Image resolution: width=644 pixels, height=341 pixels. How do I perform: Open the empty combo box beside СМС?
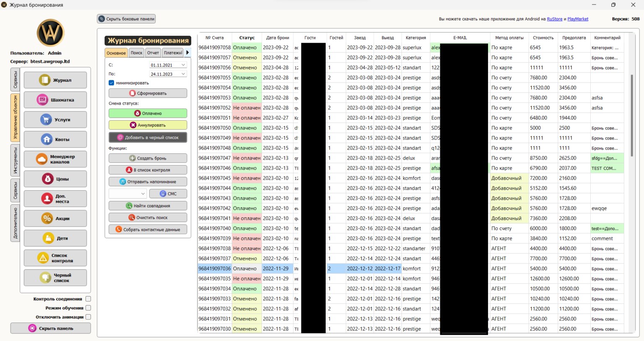click(127, 194)
